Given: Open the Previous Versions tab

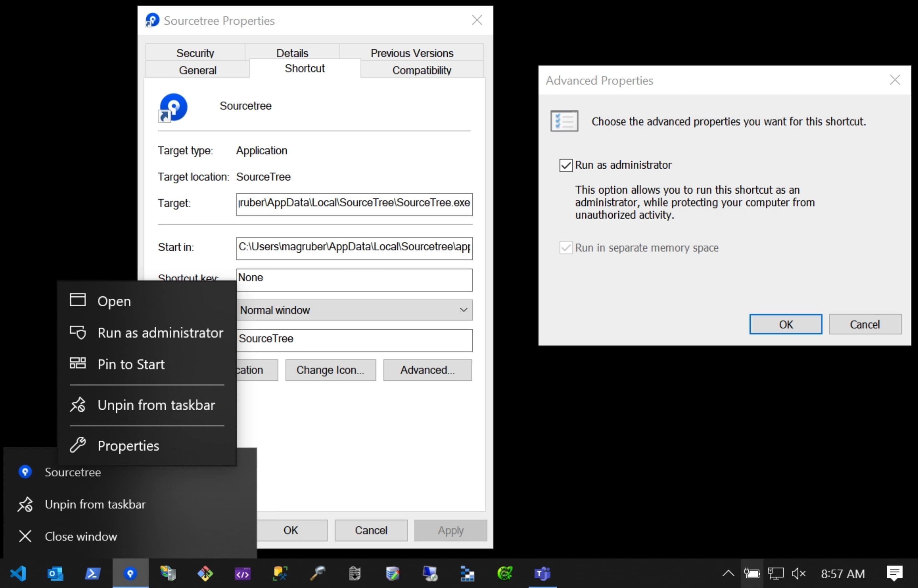Looking at the screenshot, I should [x=412, y=53].
